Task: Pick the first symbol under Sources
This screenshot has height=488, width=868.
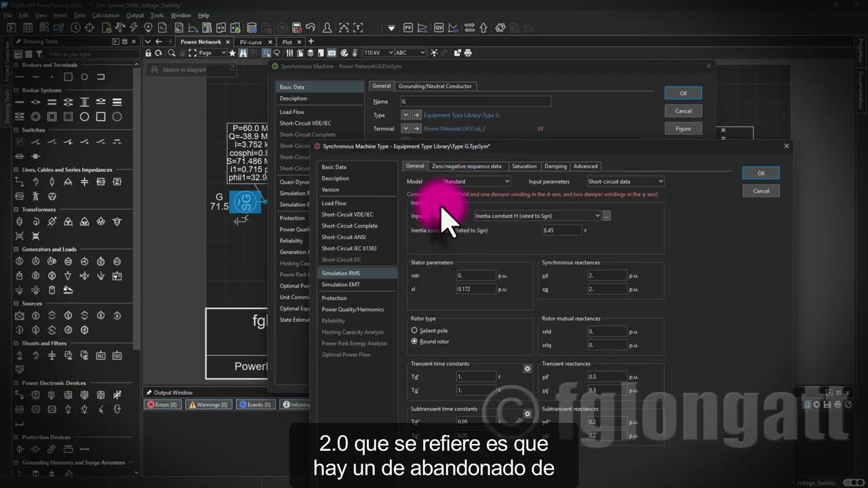Action: 20,316
